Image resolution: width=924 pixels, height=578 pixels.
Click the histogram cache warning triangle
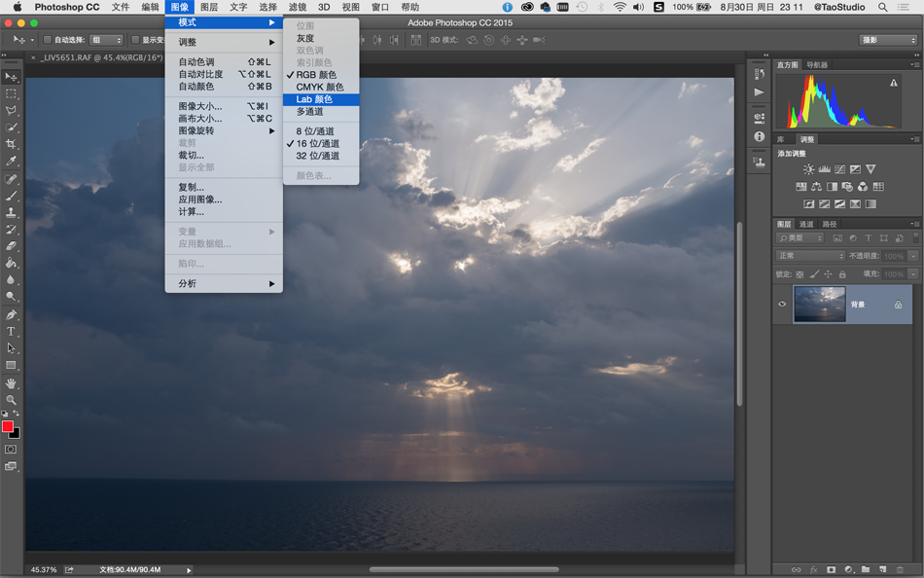[x=893, y=83]
